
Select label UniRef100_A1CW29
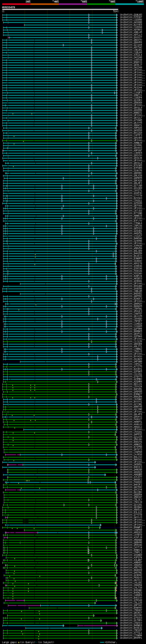[x=131, y=359]
